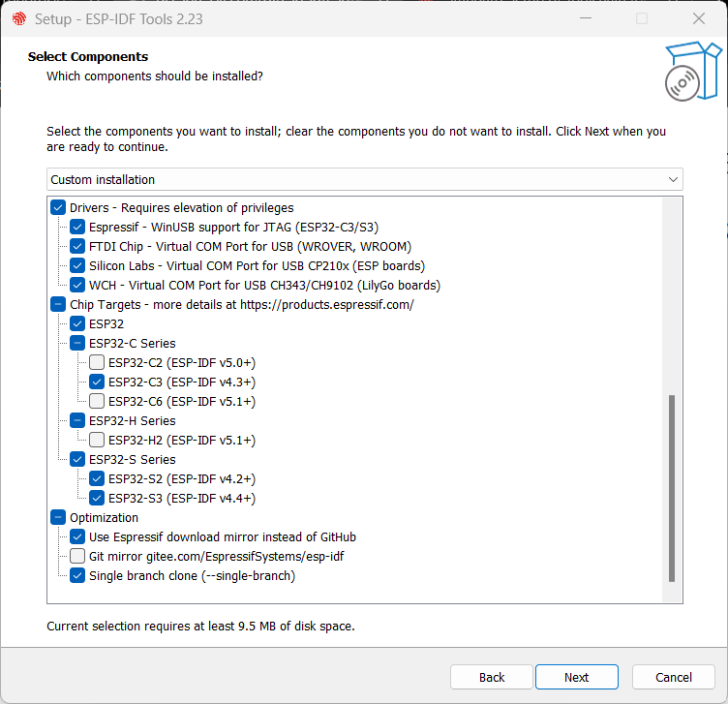Uncheck the ESP32-S2 target
This screenshot has width=728, height=704.
click(97, 478)
